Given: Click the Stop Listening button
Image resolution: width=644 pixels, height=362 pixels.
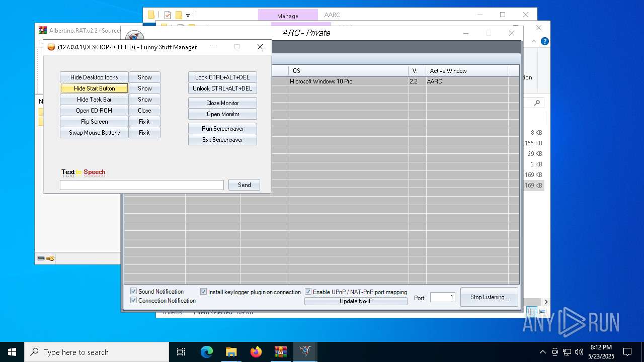Looking at the screenshot, I should coord(489,297).
